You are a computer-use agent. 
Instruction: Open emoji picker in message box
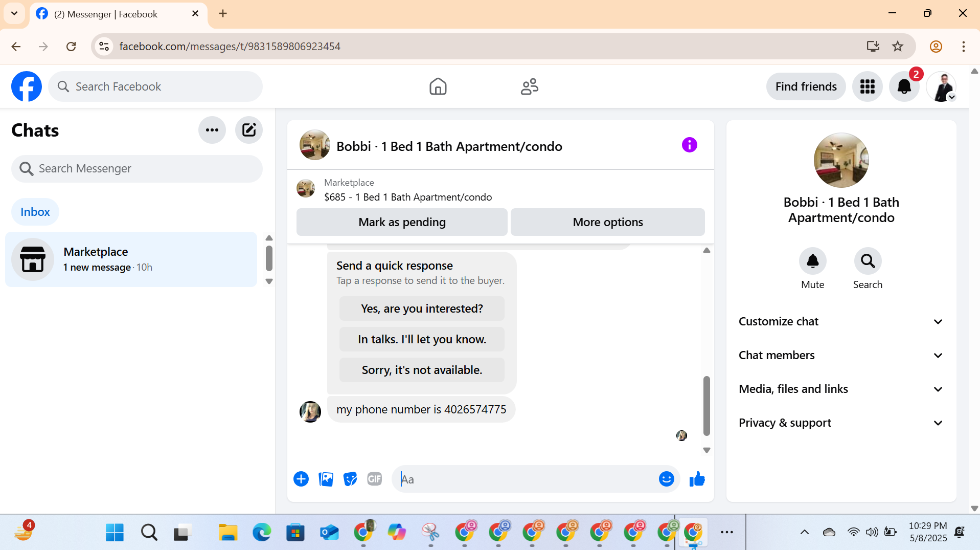(667, 479)
